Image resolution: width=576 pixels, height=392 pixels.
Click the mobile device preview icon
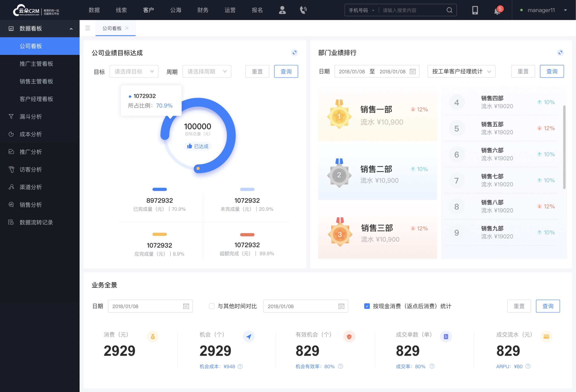(475, 10)
